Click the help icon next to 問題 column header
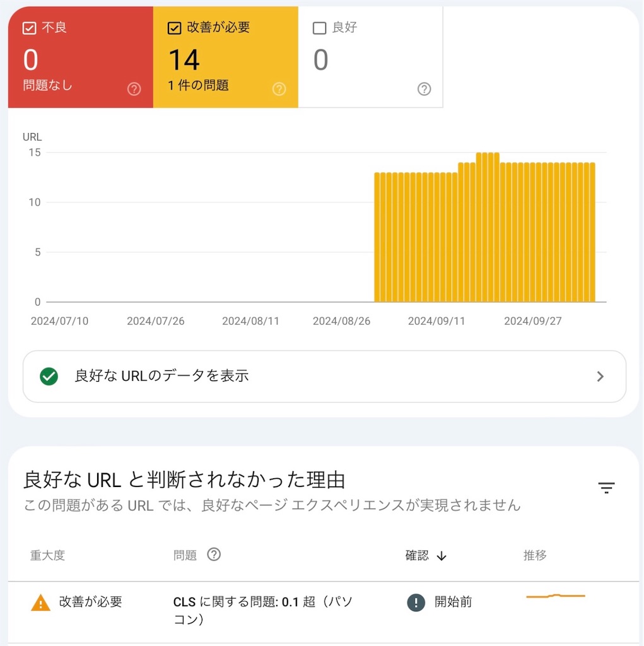 point(214,555)
